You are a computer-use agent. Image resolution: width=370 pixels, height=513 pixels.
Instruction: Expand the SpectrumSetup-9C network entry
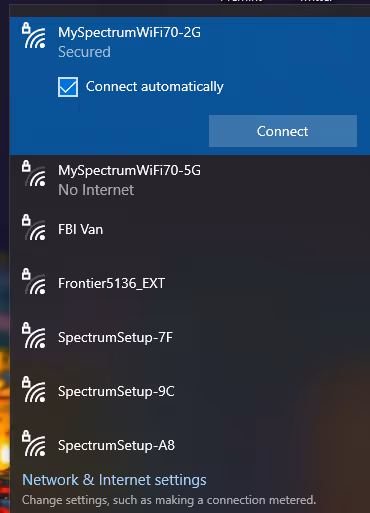[x=190, y=391]
